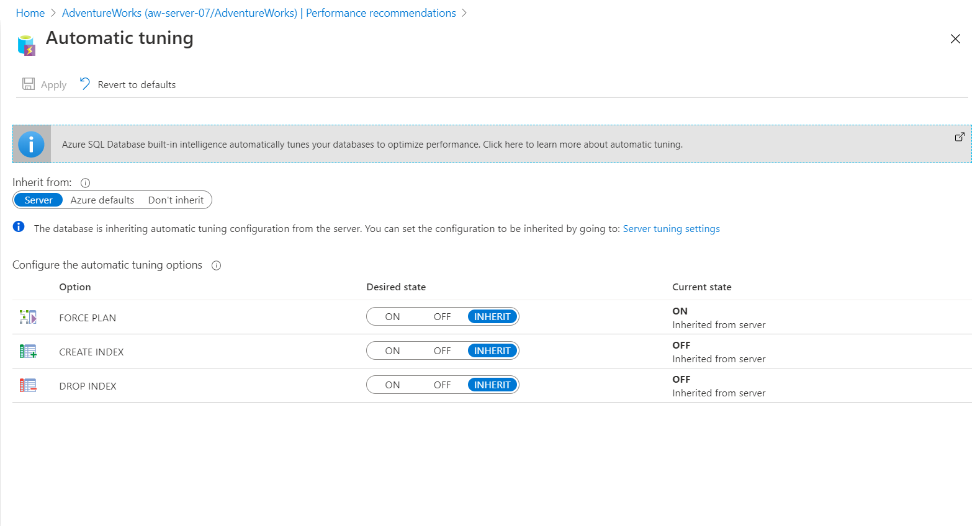Set FORCE PLAN desired state to INHERIT
Viewport: 980px width, 526px height.
point(492,316)
